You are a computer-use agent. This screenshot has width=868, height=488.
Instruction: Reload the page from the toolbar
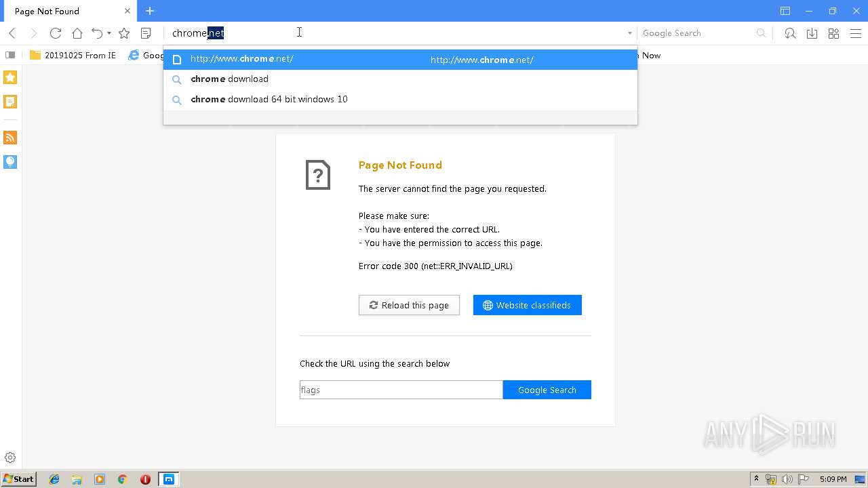click(56, 33)
